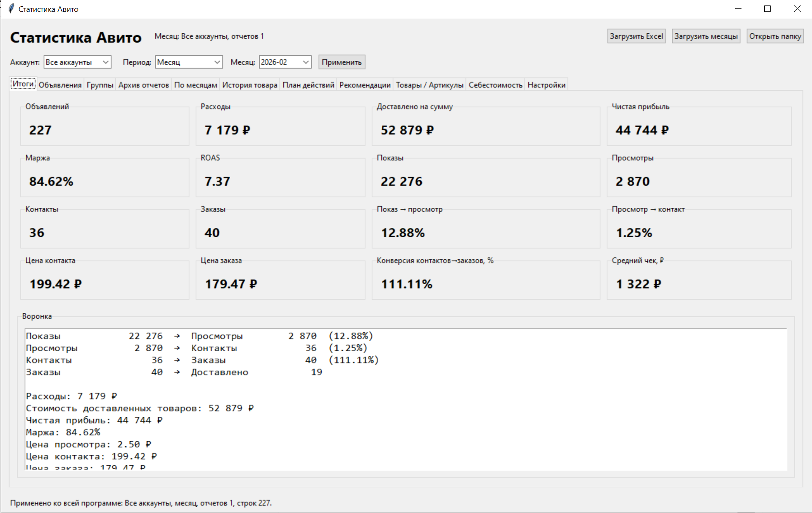
Task: Click the Применить button
Action: [342, 62]
